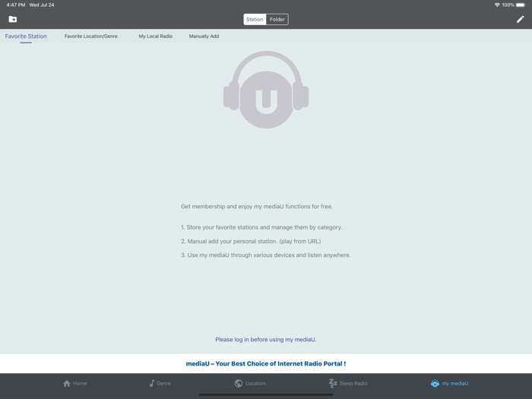Tap the add folder icon
This screenshot has width=532, height=399.
coord(13,19)
